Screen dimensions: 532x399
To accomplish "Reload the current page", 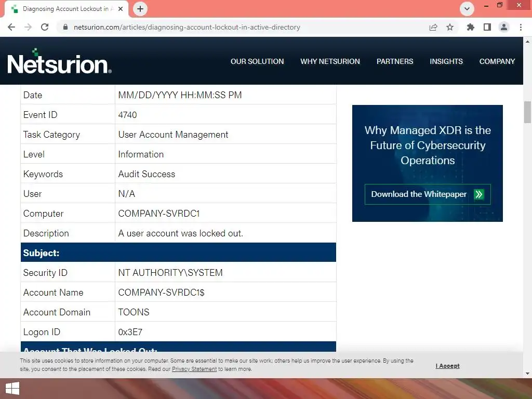I will 45,27.
